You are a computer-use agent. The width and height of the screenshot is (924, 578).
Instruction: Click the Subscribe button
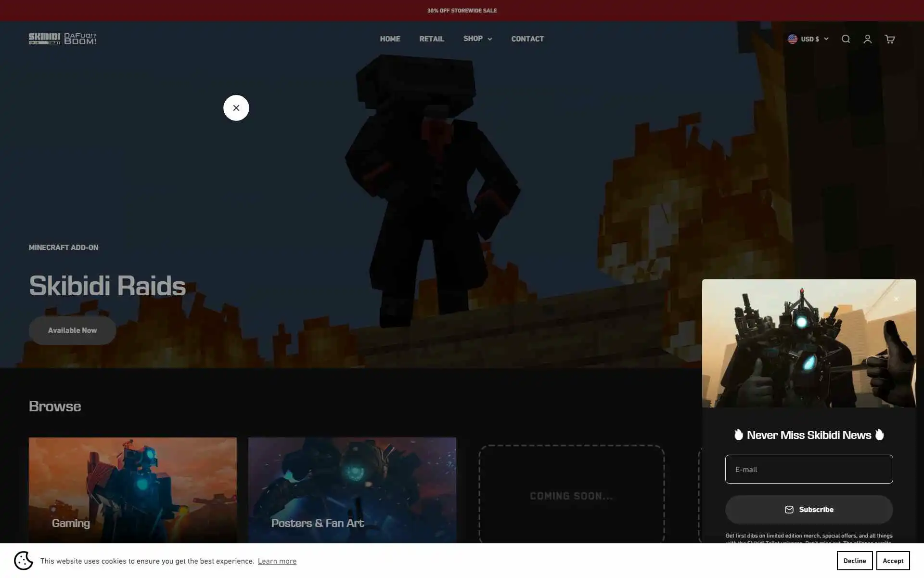(808, 510)
